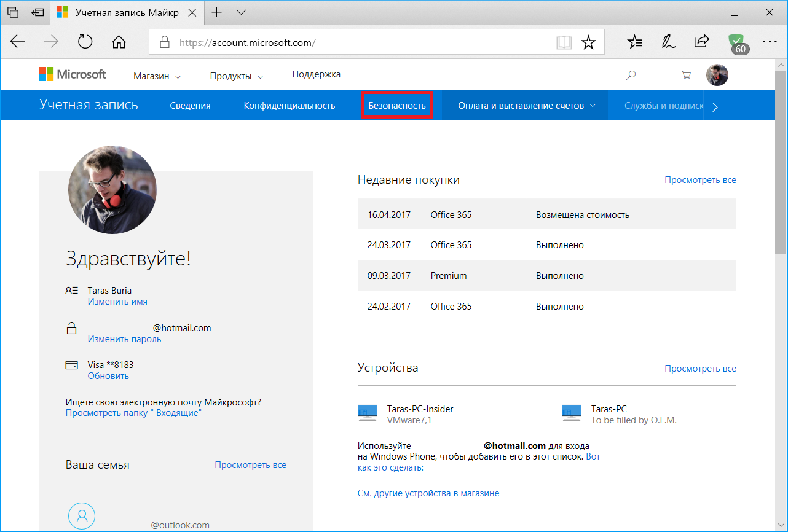This screenshot has width=788, height=532.
Task: Expand the Продукты dropdown
Action: coord(236,76)
